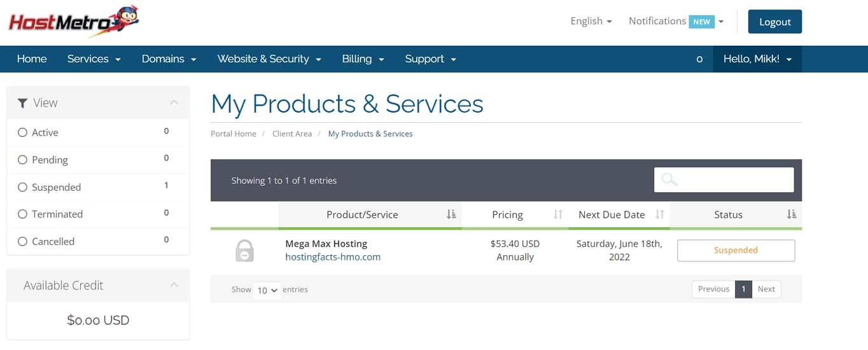Collapse the View panel chevron
868x350 pixels.
coord(174,102)
